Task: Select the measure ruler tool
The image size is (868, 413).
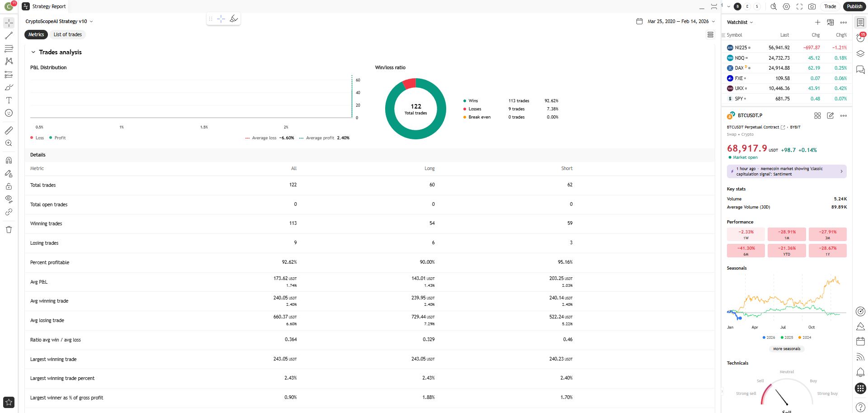Action: (9, 130)
